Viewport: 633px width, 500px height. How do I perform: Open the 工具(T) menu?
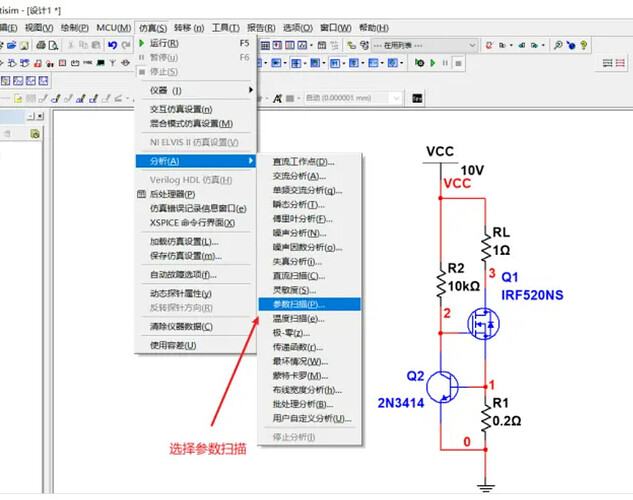(x=226, y=28)
